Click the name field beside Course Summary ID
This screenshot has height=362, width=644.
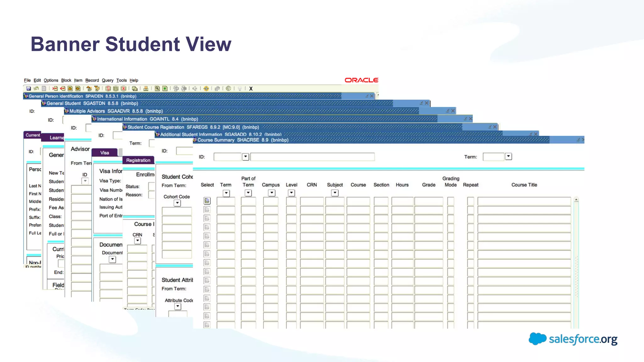tap(312, 157)
